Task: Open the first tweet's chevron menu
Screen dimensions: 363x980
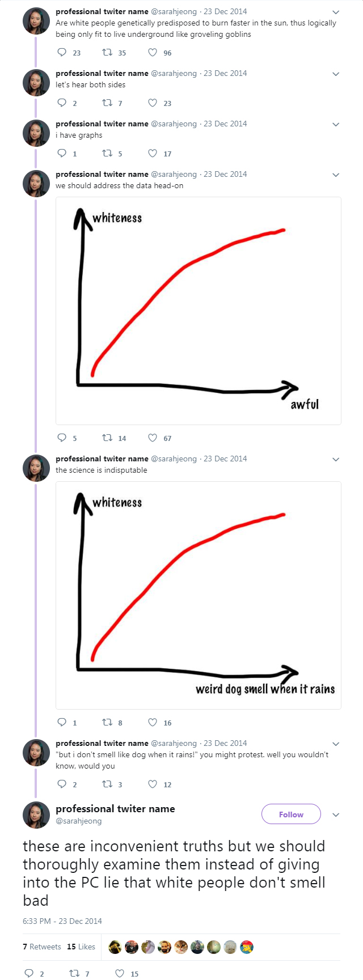Action: pos(336,12)
